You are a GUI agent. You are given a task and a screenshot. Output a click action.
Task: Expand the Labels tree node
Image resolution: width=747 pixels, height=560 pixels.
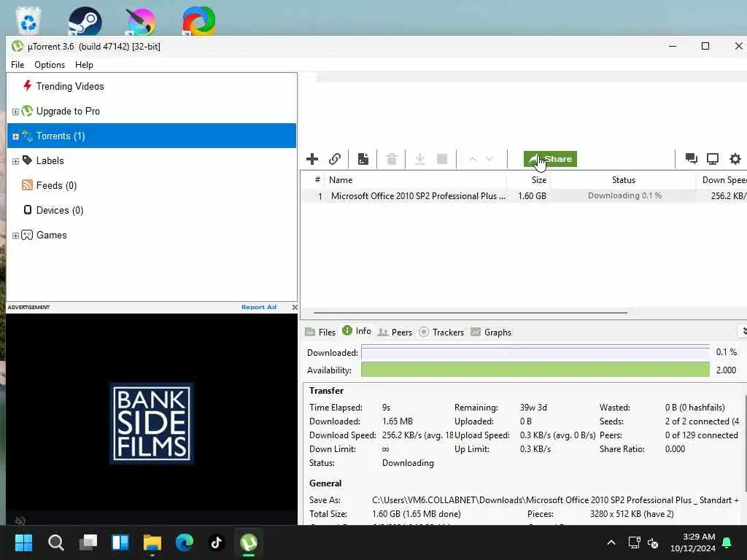pyautogui.click(x=15, y=161)
